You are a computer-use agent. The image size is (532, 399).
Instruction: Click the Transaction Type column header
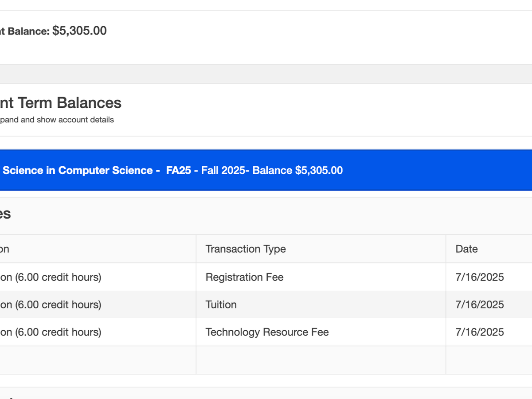click(246, 249)
